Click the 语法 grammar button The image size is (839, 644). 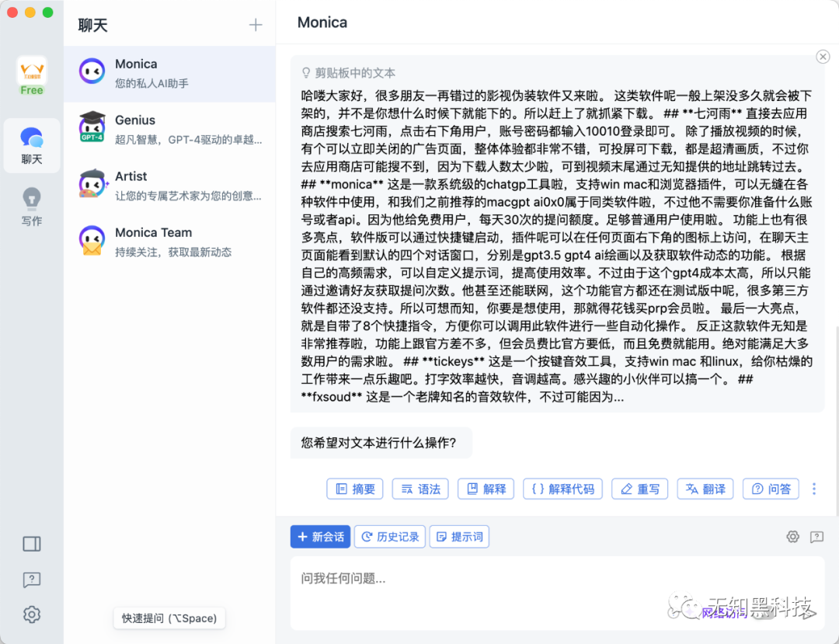click(420, 489)
